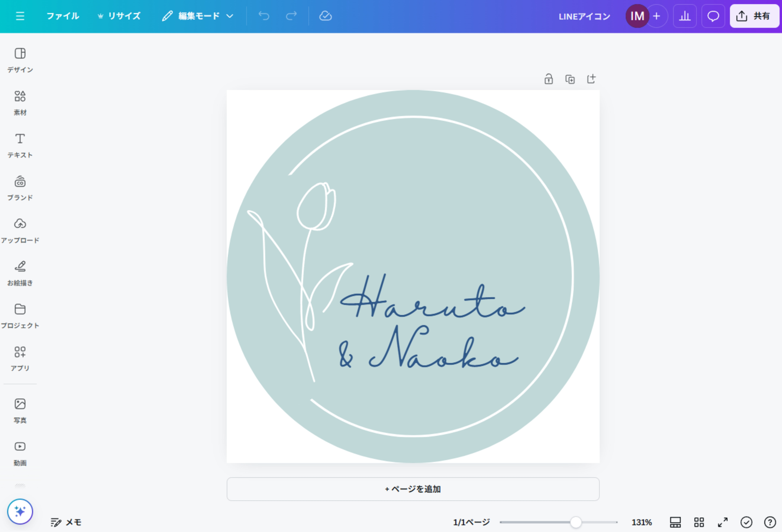Image resolution: width=782 pixels, height=532 pixels.
Task: Add a page with +ページを追加
Action: tap(413, 489)
